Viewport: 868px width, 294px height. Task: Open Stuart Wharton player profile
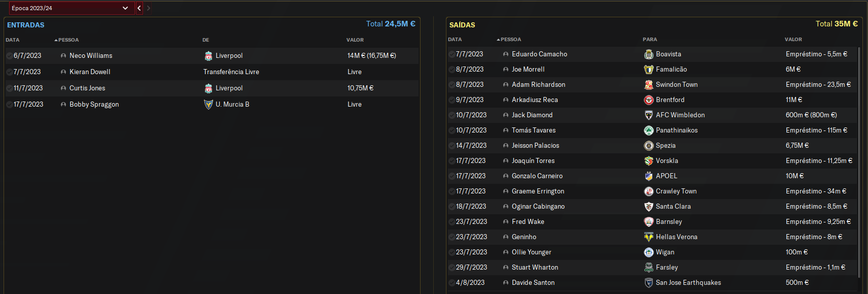click(x=535, y=268)
